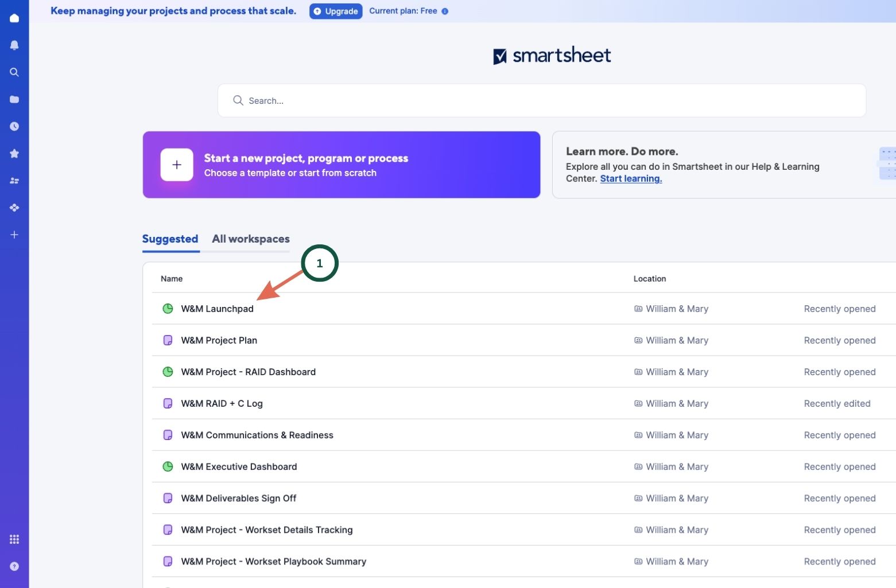Click the W&M Communications & Readiness sheet icon

pyautogui.click(x=168, y=435)
